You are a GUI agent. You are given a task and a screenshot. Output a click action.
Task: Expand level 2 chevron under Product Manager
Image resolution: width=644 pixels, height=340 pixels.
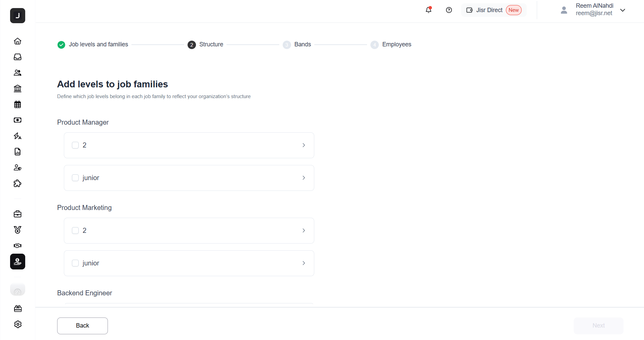click(x=304, y=145)
